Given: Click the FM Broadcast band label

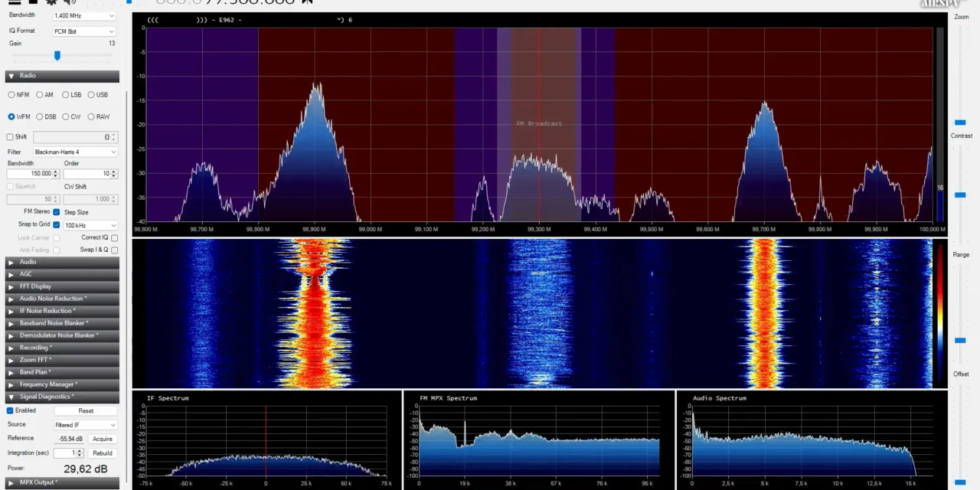Looking at the screenshot, I should point(539,123).
